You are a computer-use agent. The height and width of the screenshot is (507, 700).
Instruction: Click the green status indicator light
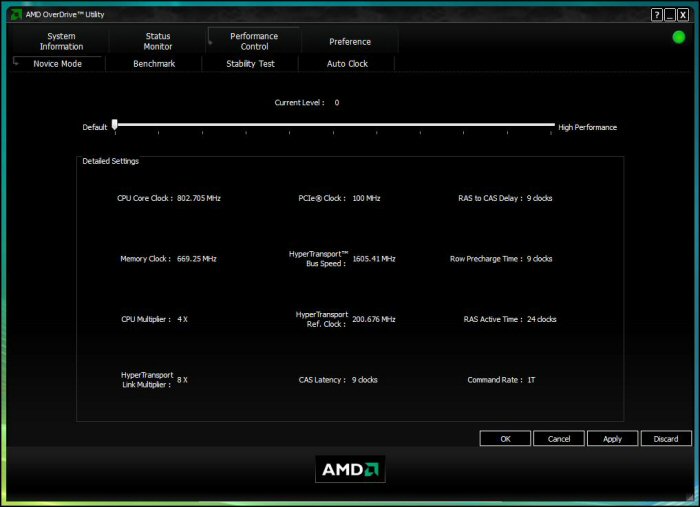point(679,37)
